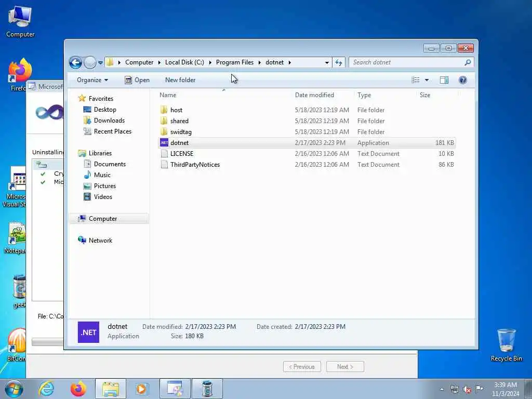Select Program Files in the breadcrumb
The image size is (532, 399).
coord(235,62)
